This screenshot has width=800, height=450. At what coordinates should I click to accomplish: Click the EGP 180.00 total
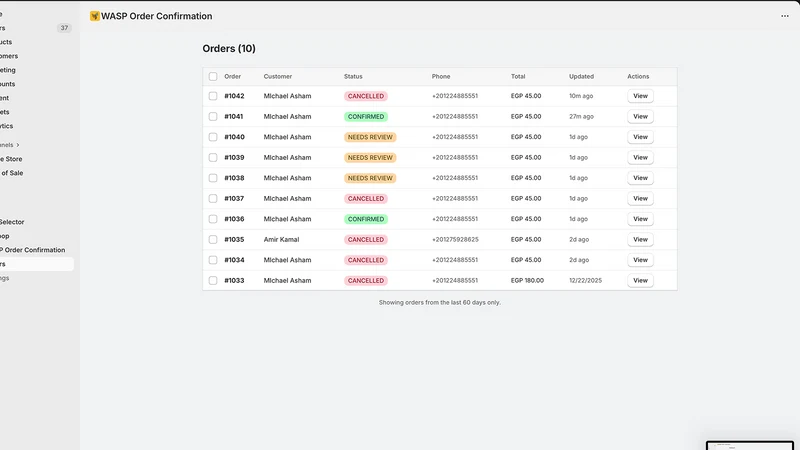tap(527, 280)
